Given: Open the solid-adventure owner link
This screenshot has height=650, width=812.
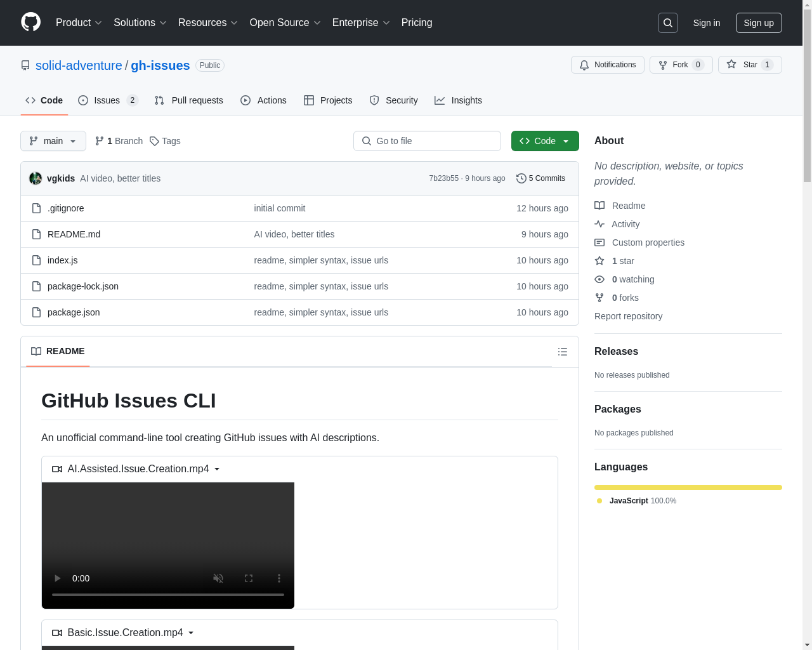Looking at the screenshot, I should (x=79, y=65).
